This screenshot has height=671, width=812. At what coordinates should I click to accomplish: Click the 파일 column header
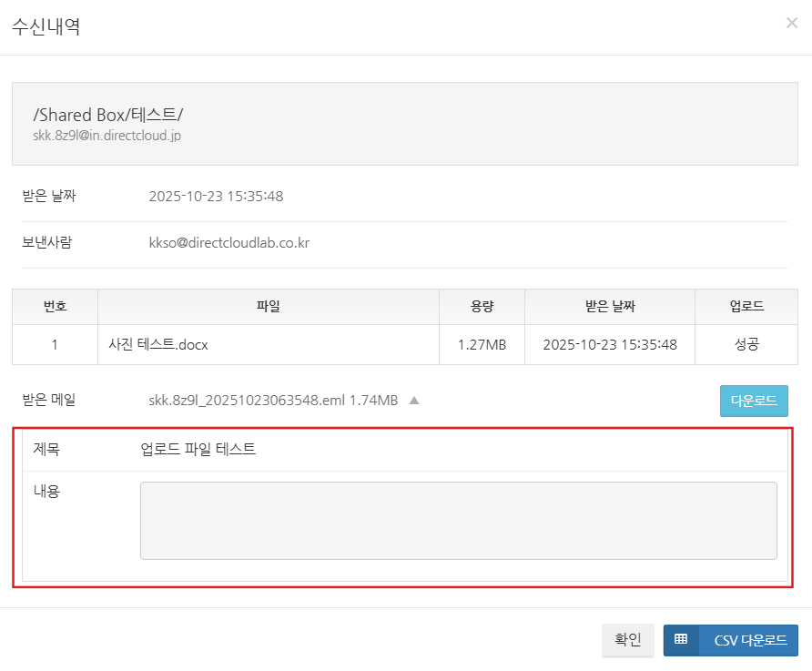[268, 307]
